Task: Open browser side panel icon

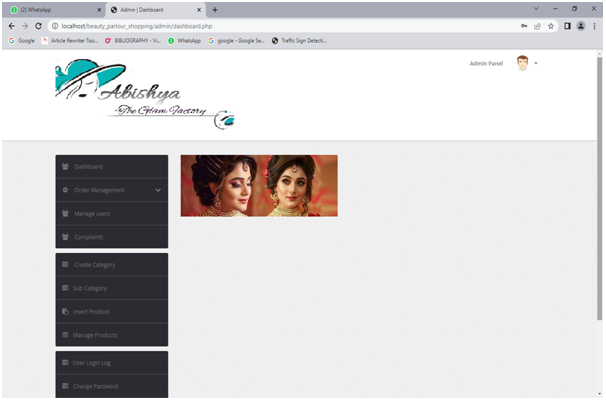Action: [567, 26]
